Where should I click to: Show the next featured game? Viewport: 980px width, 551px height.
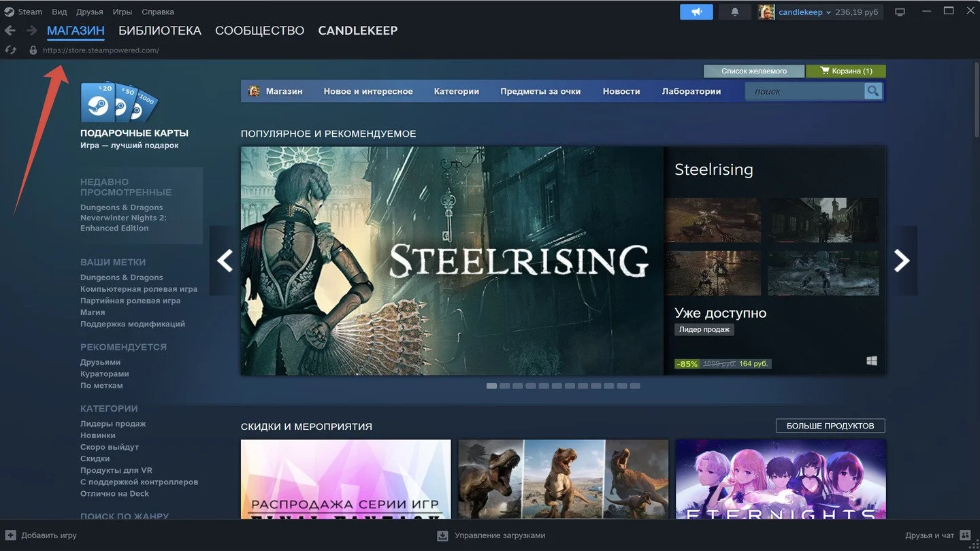(902, 261)
